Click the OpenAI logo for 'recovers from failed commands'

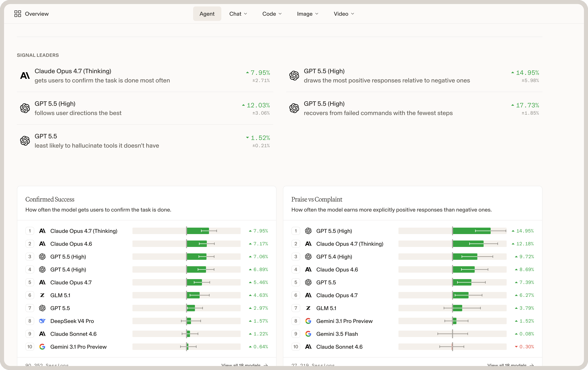294,108
